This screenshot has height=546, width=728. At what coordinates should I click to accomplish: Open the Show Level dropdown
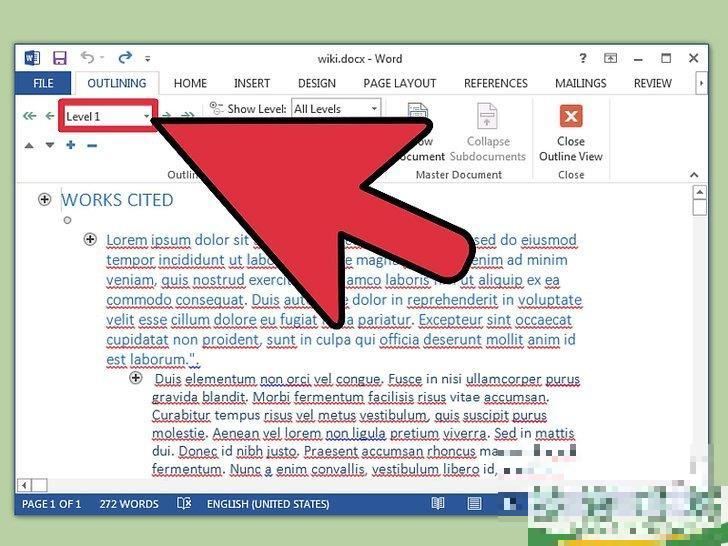click(336, 109)
